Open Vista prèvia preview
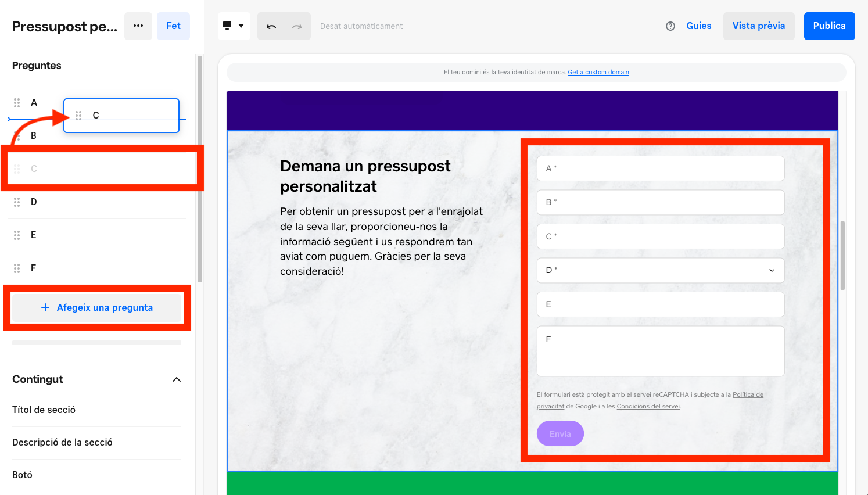 pos(759,26)
